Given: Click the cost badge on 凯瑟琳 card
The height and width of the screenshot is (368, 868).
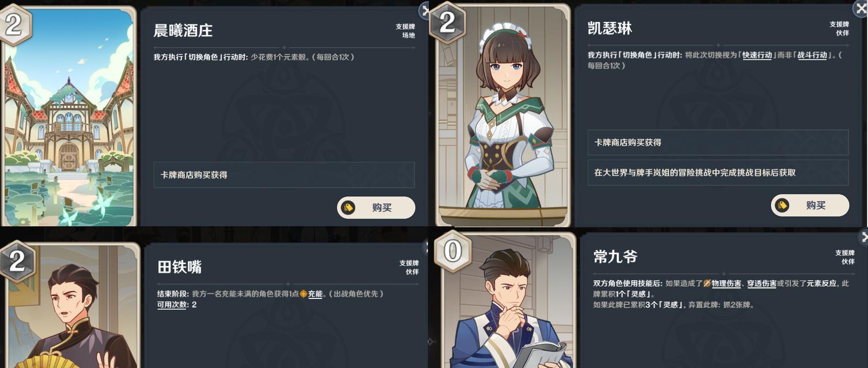Looking at the screenshot, I should [x=447, y=23].
